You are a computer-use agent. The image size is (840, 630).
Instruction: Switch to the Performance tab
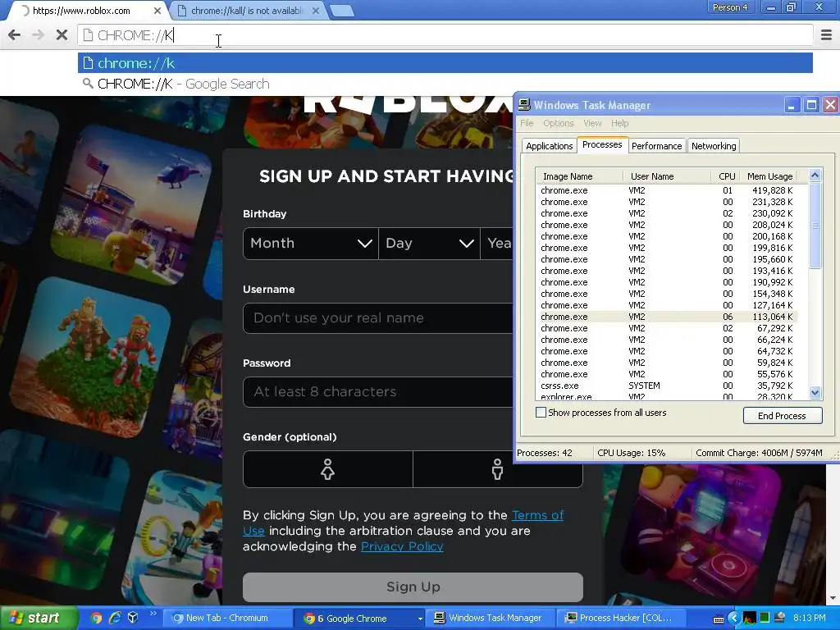tap(657, 146)
